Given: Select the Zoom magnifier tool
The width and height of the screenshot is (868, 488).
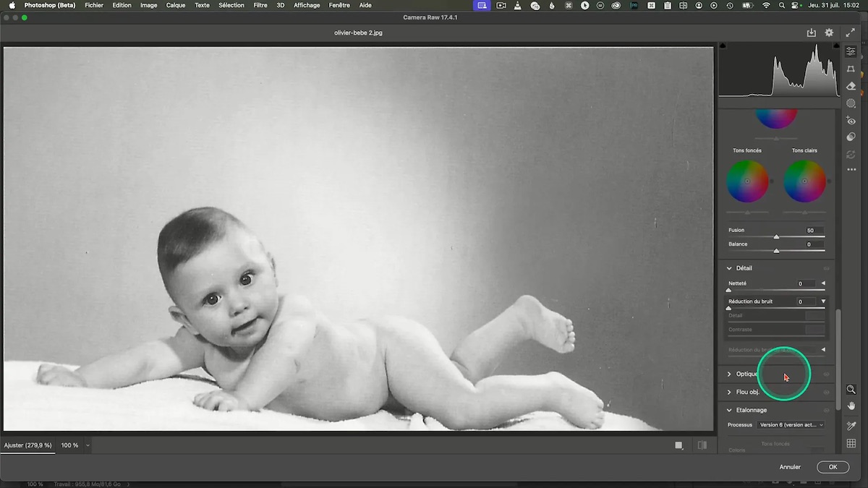Looking at the screenshot, I should (x=851, y=389).
